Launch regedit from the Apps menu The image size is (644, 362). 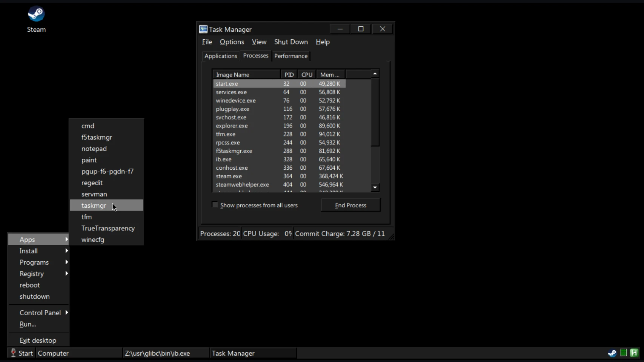[92, 183]
